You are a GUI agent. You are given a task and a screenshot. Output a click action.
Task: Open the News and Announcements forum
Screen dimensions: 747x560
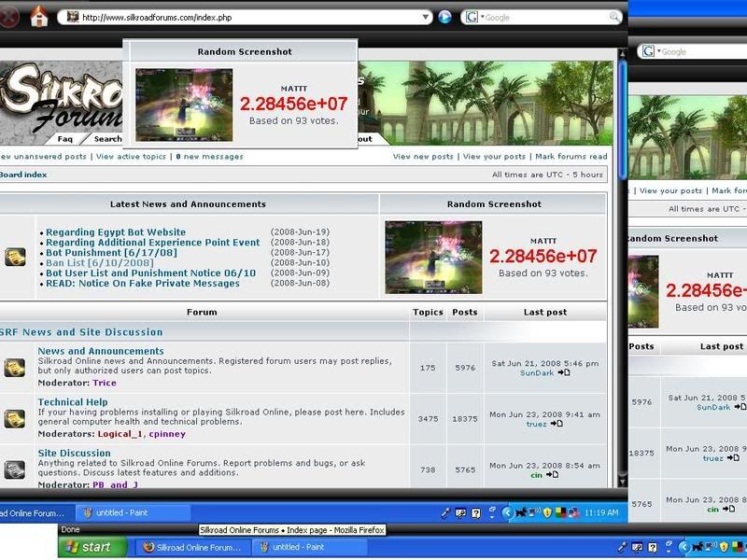coord(101,351)
